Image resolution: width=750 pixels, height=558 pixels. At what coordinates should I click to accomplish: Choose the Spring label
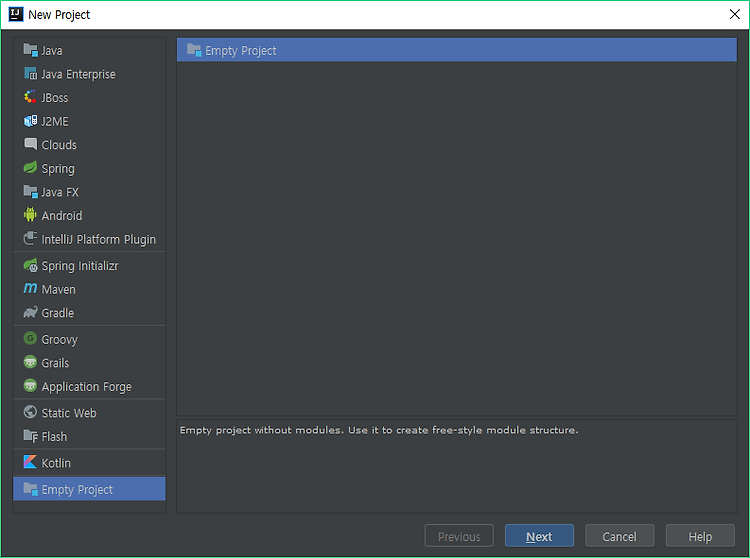click(58, 169)
